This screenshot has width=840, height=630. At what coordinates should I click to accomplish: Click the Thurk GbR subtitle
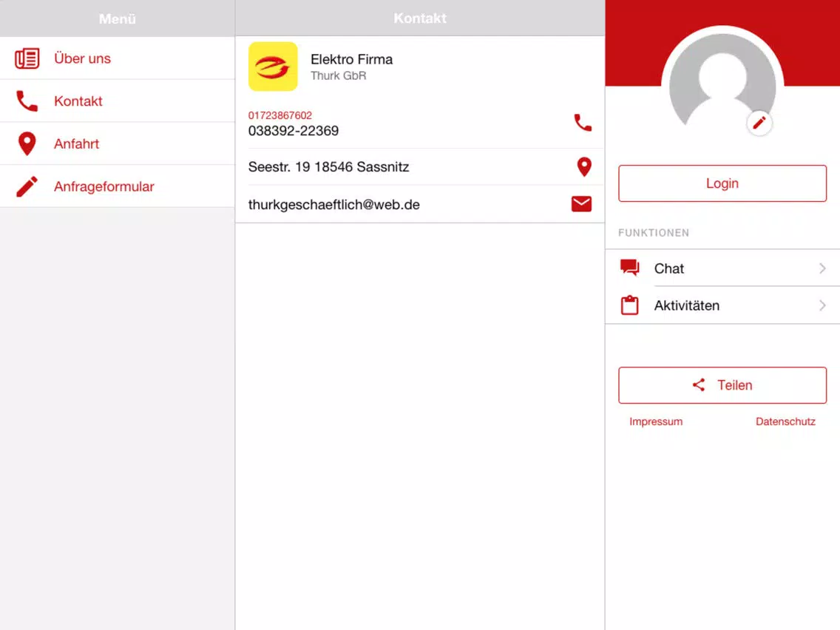[338, 75]
